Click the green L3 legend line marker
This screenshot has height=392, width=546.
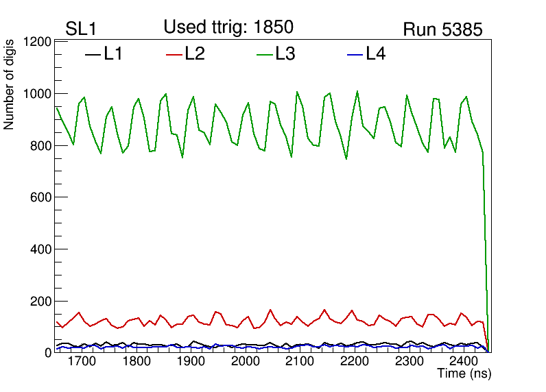click(265, 55)
